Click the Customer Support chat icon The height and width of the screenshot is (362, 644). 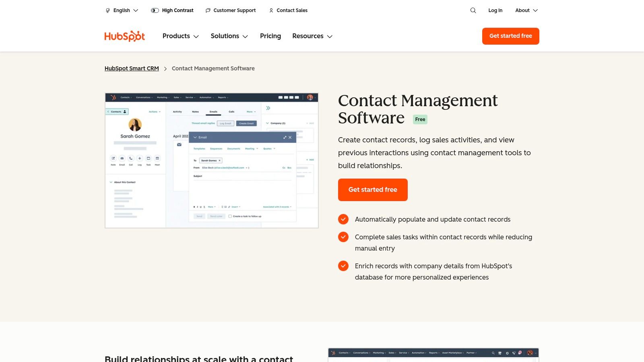[x=208, y=10]
